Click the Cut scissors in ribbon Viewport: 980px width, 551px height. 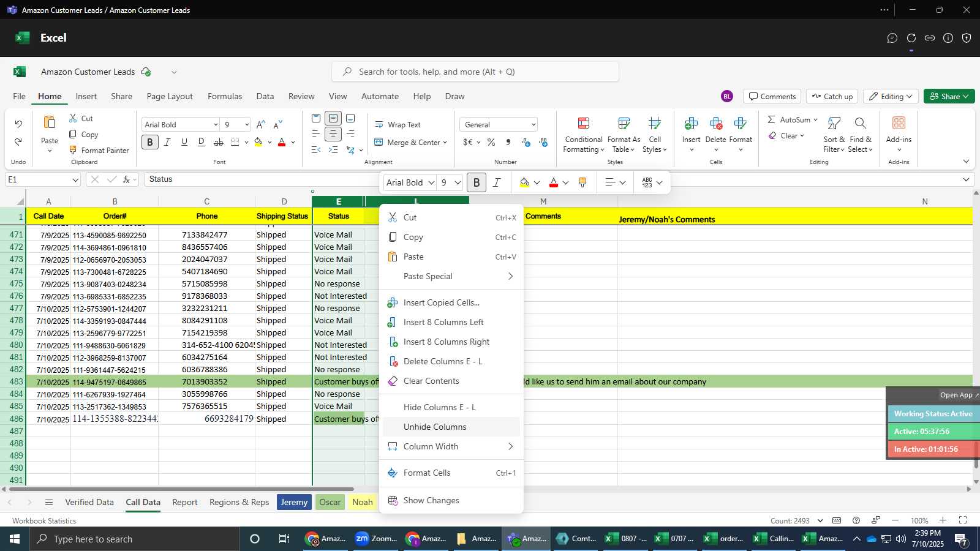(73, 118)
